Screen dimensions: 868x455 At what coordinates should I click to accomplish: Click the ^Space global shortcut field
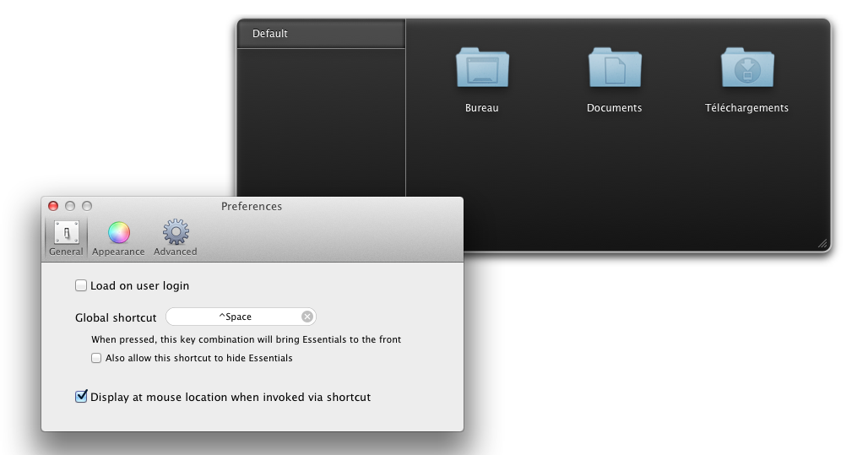pyautogui.click(x=235, y=317)
